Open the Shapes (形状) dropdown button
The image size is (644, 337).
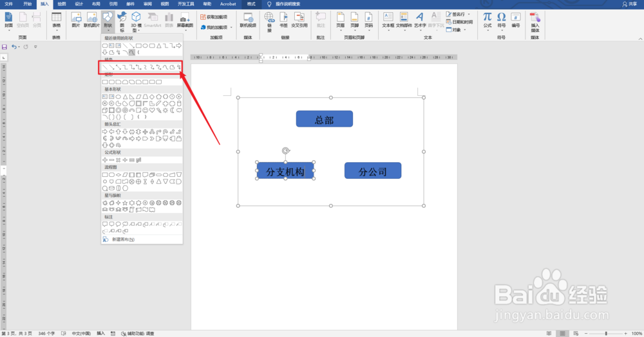[108, 22]
